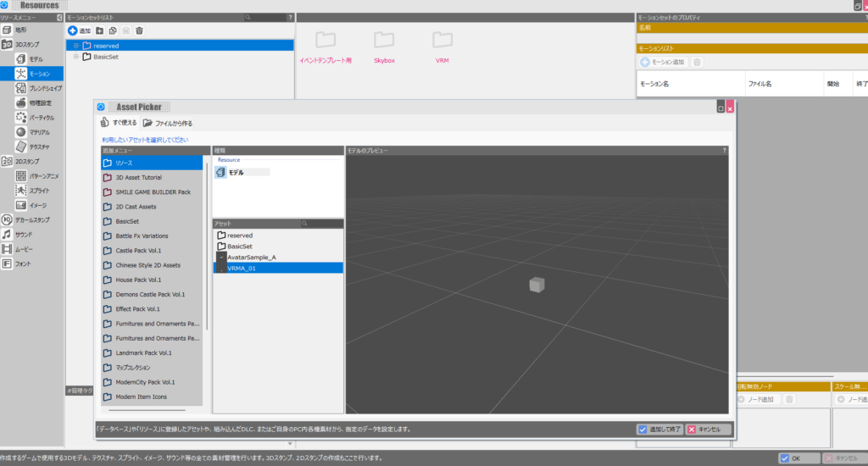Click the new folder icon in motion set toolbar

point(100,31)
